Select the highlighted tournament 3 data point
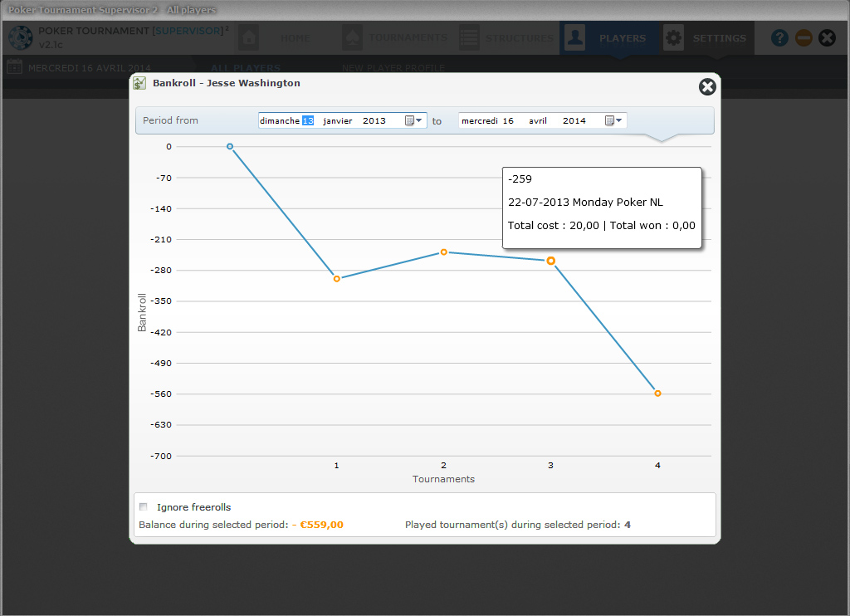This screenshot has height=616, width=850. coord(551,261)
